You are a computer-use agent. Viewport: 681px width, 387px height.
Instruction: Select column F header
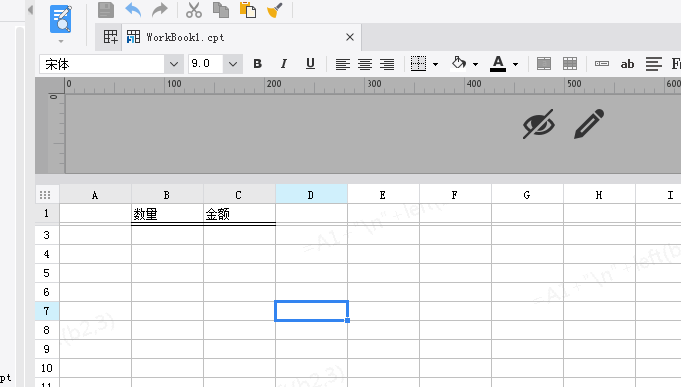(455, 195)
